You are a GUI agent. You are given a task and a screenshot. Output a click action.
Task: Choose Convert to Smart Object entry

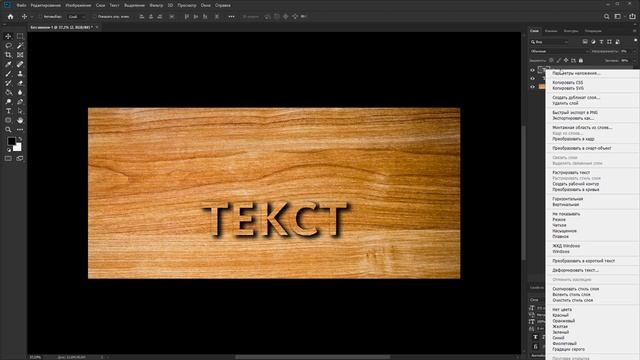(x=582, y=148)
